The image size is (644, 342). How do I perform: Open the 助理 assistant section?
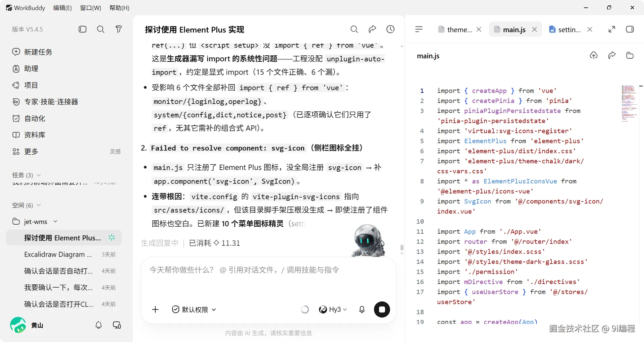coord(25,68)
